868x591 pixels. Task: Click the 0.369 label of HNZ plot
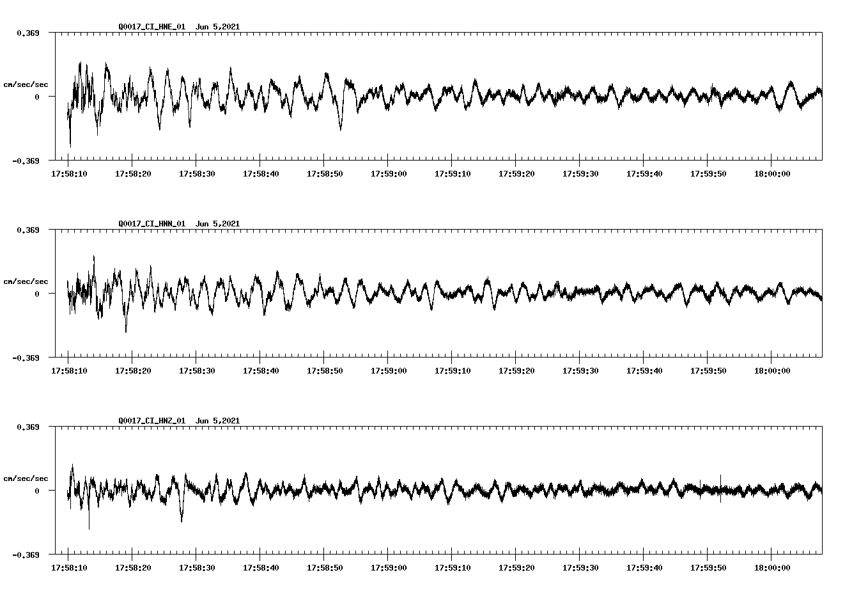click(x=27, y=427)
